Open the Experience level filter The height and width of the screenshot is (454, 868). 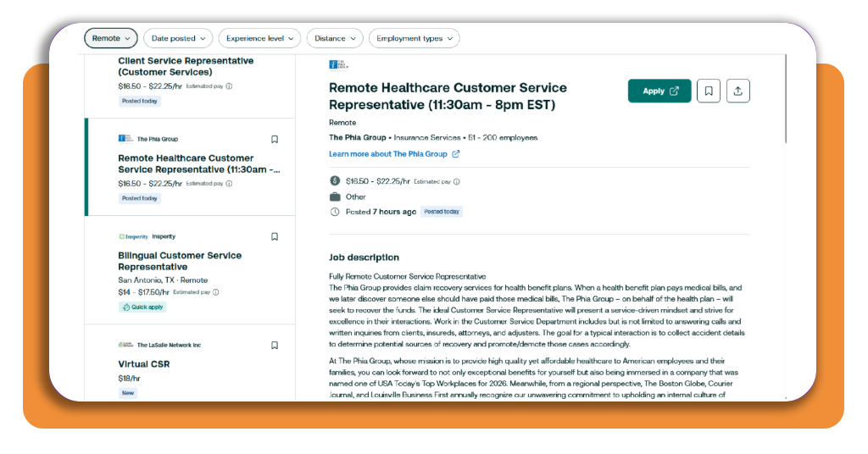tap(259, 38)
